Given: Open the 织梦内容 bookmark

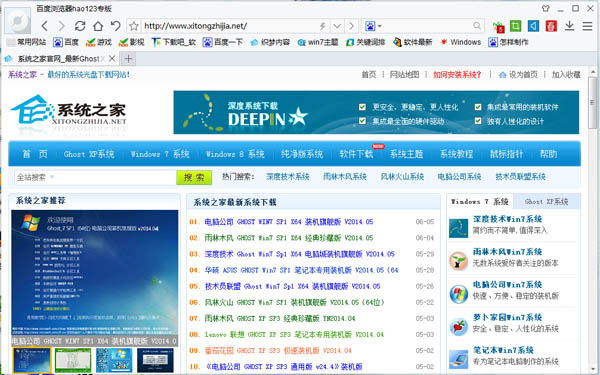Looking at the screenshot, I should 270,42.
